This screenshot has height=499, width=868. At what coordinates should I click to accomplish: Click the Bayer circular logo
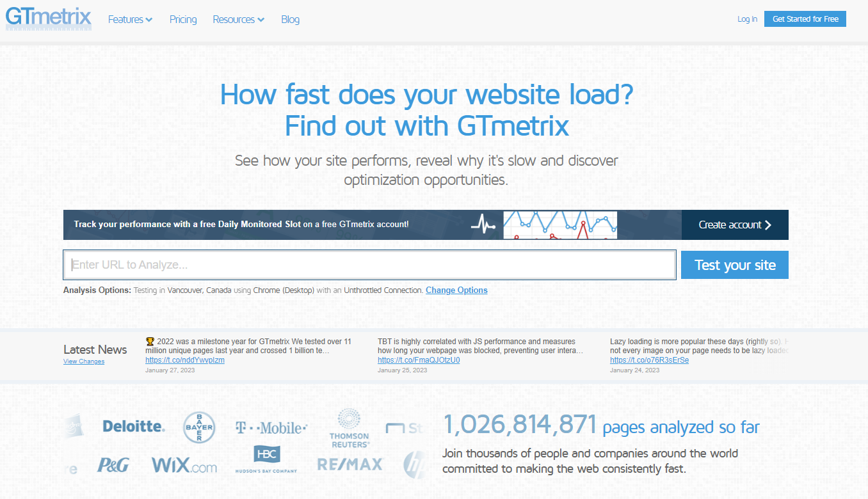click(199, 427)
